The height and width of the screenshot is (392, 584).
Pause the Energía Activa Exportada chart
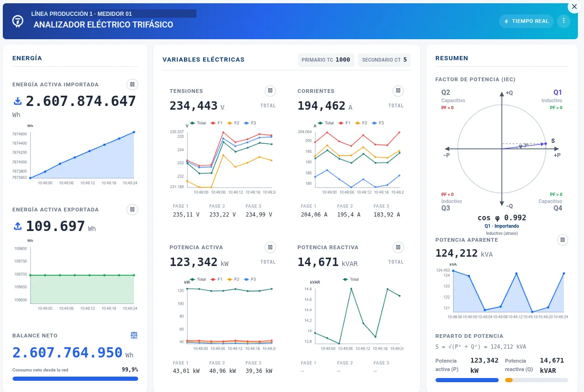point(133,210)
